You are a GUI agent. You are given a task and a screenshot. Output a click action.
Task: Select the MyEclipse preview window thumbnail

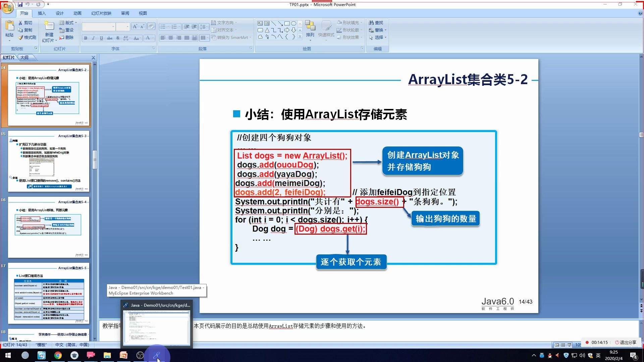157,328
